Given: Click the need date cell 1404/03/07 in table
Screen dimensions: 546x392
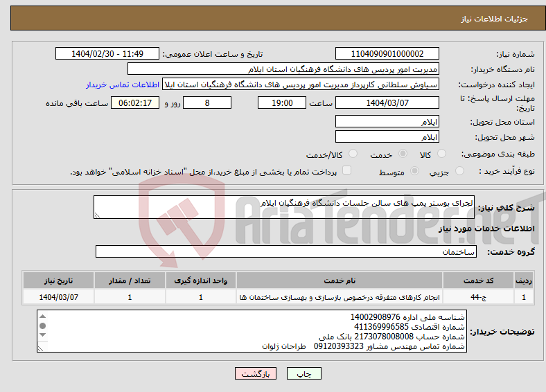Looking at the screenshot, I should [x=58, y=297].
